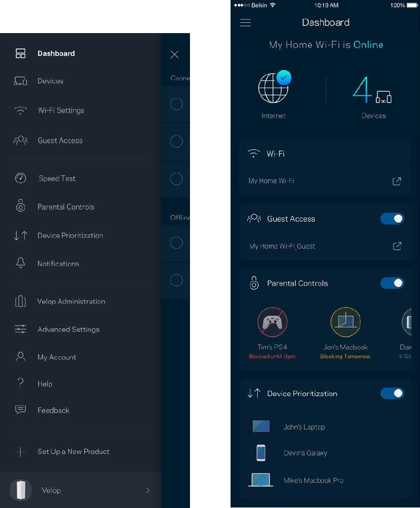Click the Advanced Settings sliders icon
Viewport: 420px width, 508px height.
[x=20, y=329]
